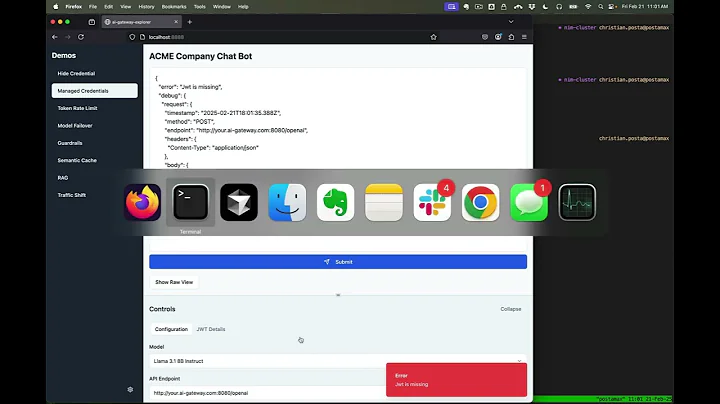Open the Hide Credential demo

click(95, 73)
